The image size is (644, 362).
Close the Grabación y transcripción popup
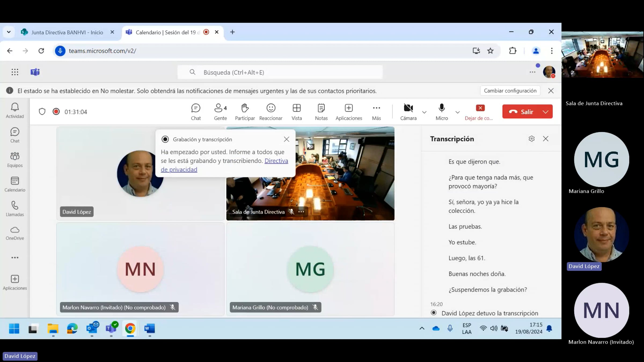coord(287,139)
